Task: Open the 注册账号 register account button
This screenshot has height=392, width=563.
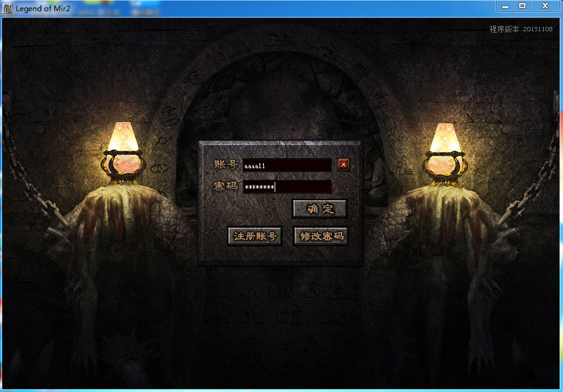Action: [255, 236]
